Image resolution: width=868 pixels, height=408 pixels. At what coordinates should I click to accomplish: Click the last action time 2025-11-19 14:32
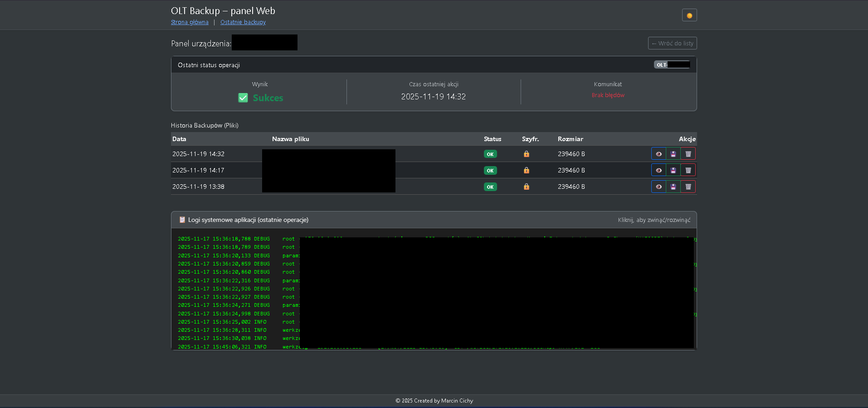[x=434, y=97]
